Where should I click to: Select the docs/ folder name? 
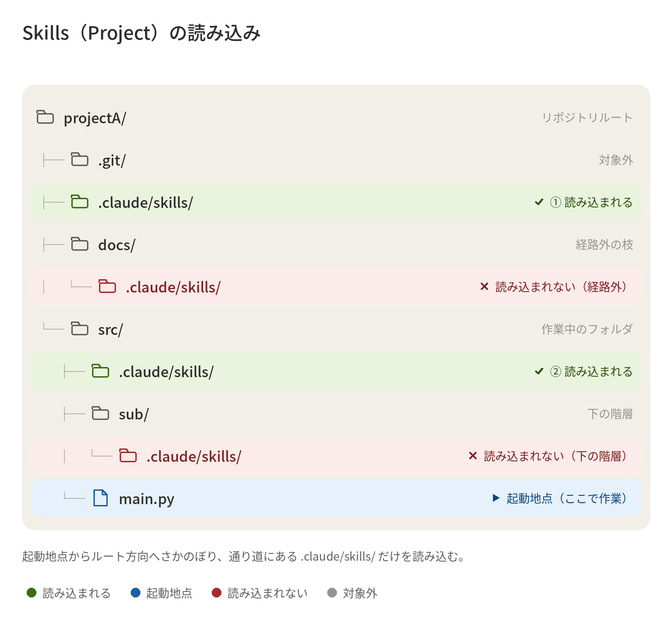point(117,245)
